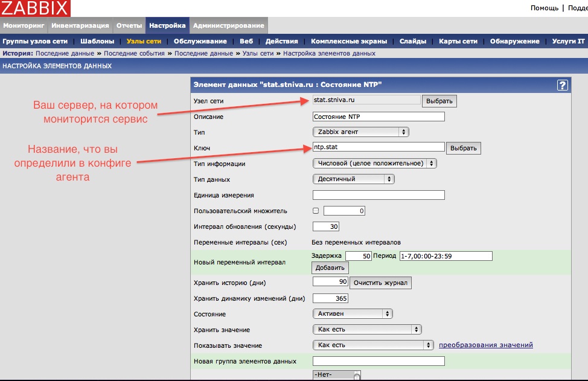Click Выбрать button next to host field
588x381 pixels.
tap(439, 101)
